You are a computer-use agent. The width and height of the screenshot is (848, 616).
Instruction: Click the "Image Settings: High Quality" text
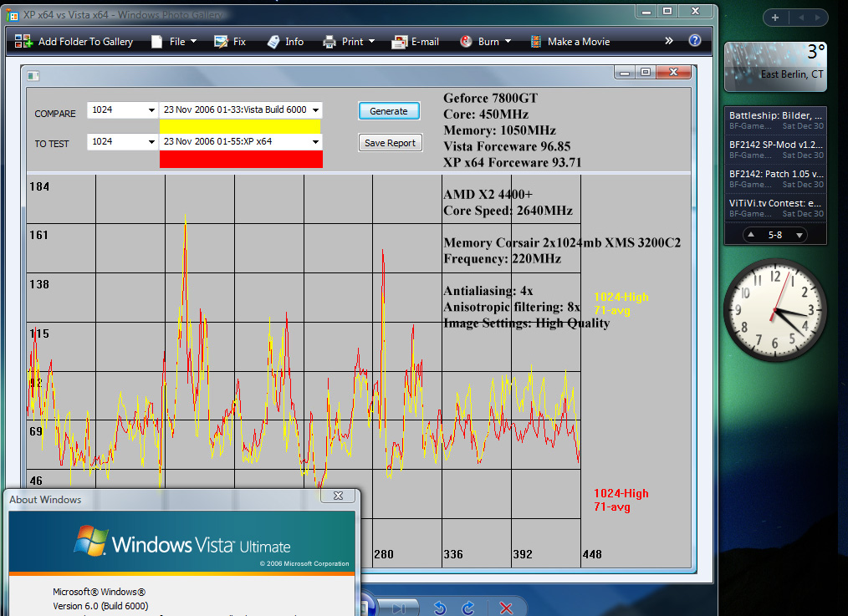click(x=526, y=323)
